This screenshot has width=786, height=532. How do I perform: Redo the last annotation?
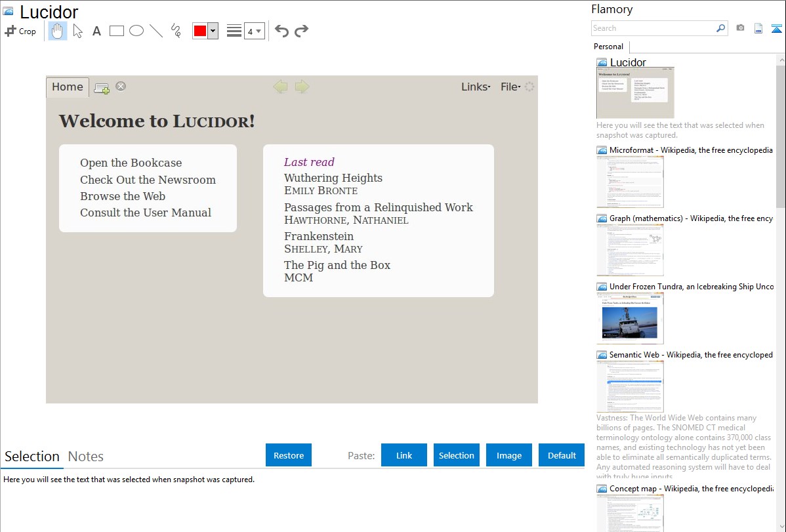click(301, 31)
